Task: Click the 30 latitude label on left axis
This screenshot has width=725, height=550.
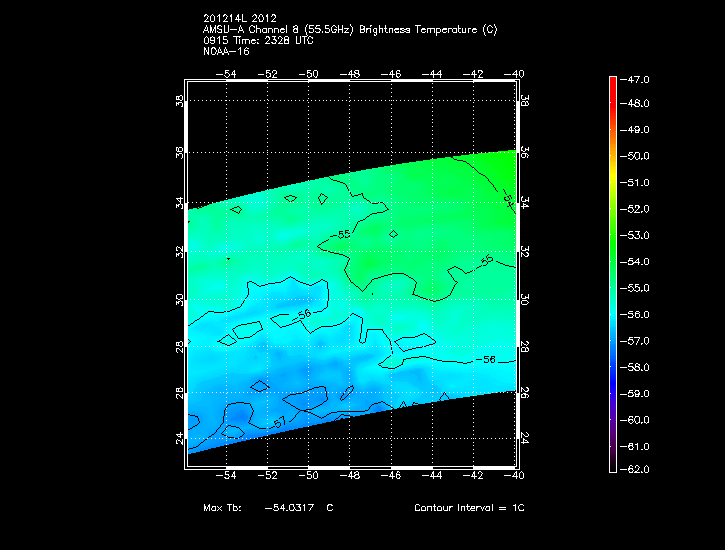Action: [180, 299]
